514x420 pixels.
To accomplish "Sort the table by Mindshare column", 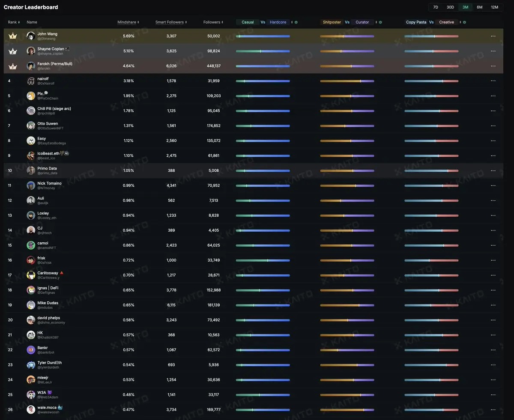I will [x=128, y=22].
